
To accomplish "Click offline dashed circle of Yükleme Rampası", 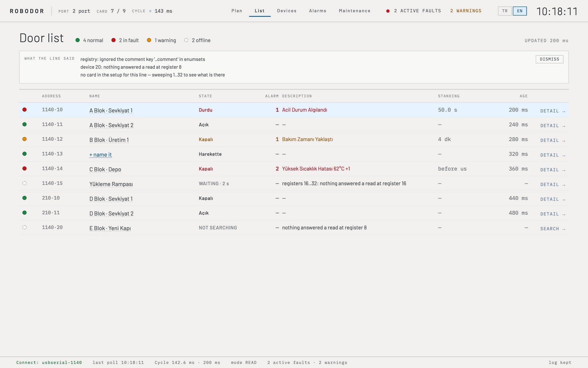I will click(25, 183).
